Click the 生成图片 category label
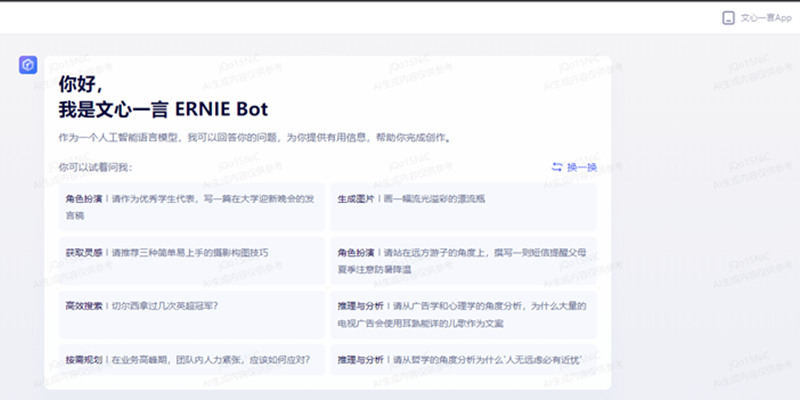This screenshot has width=800, height=400. pos(355,199)
